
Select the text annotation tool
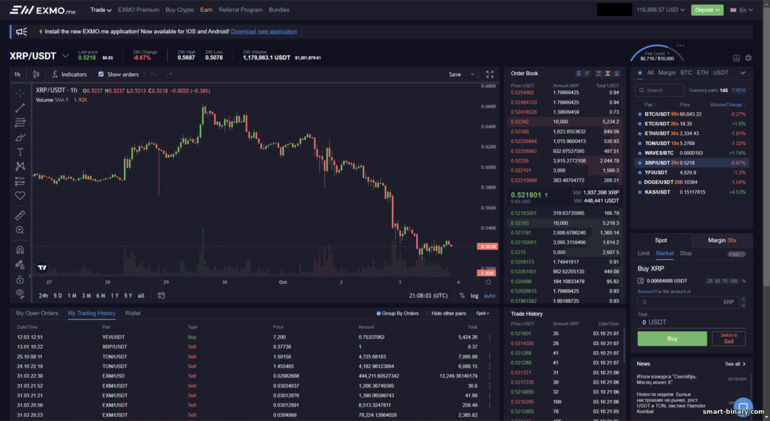point(20,152)
